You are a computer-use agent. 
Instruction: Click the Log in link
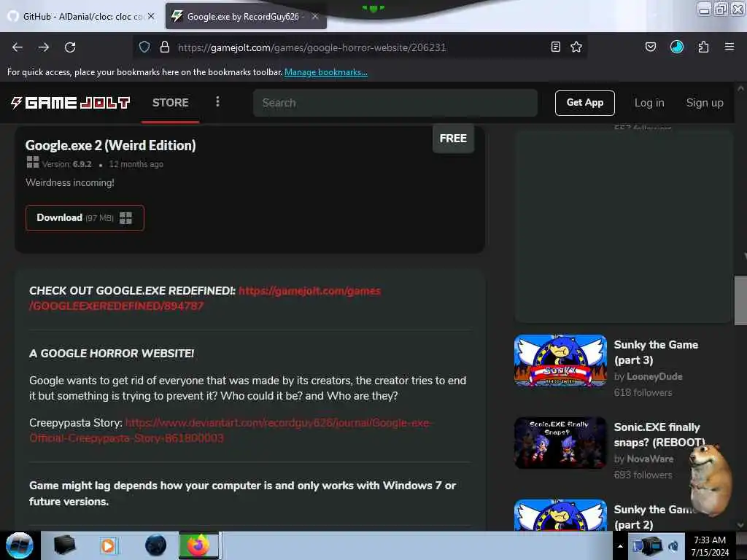pyautogui.click(x=649, y=103)
